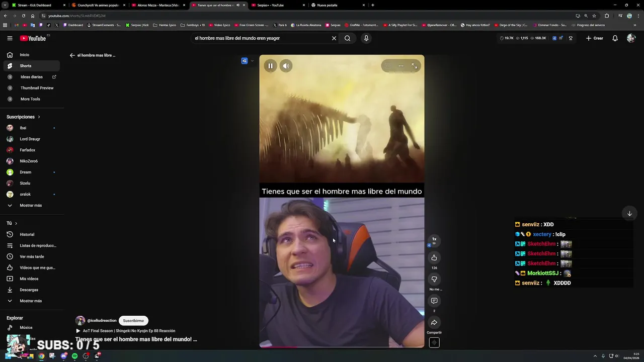Switch to Serpias+ - YouTube tab

[x=278, y=5]
